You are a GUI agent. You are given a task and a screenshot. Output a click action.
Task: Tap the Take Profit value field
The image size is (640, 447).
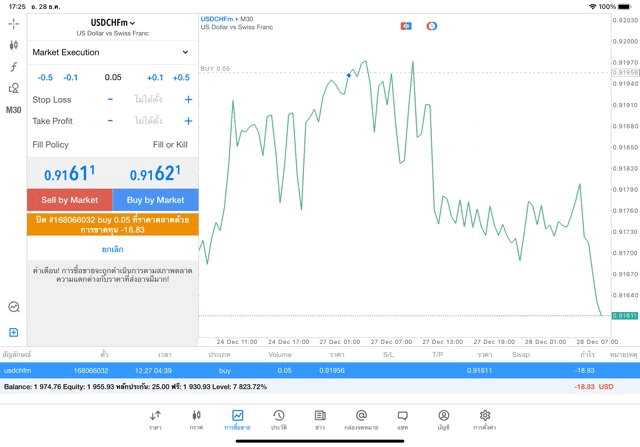pos(149,121)
